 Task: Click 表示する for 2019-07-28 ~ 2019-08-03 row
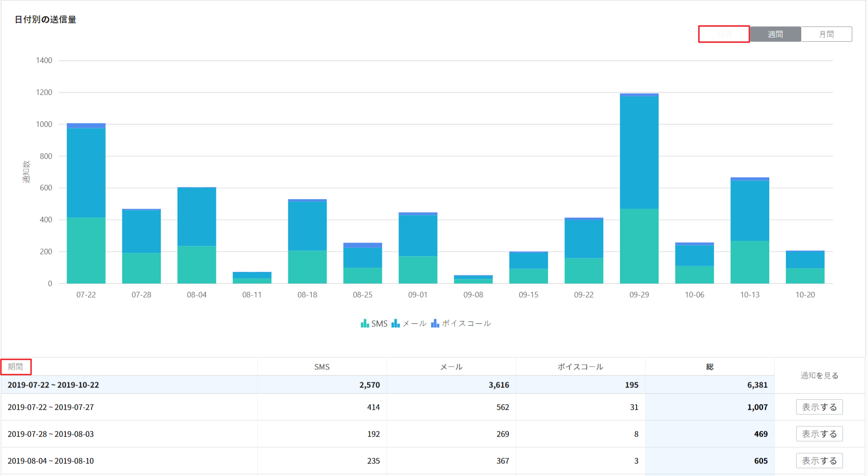(819, 434)
